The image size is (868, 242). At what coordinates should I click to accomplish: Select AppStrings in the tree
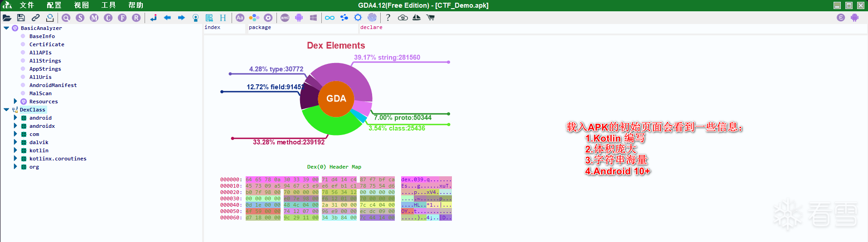[x=45, y=69]
